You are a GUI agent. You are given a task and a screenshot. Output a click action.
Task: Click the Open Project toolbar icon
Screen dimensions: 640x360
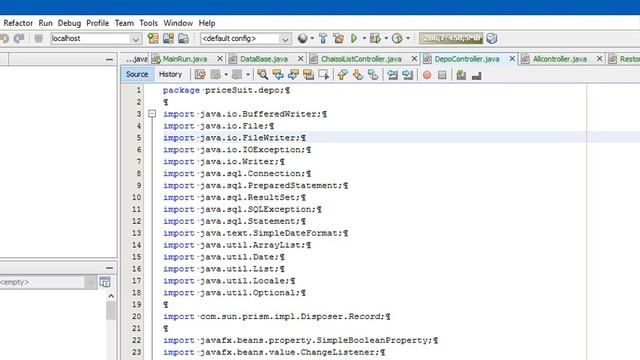pos(168,38)
